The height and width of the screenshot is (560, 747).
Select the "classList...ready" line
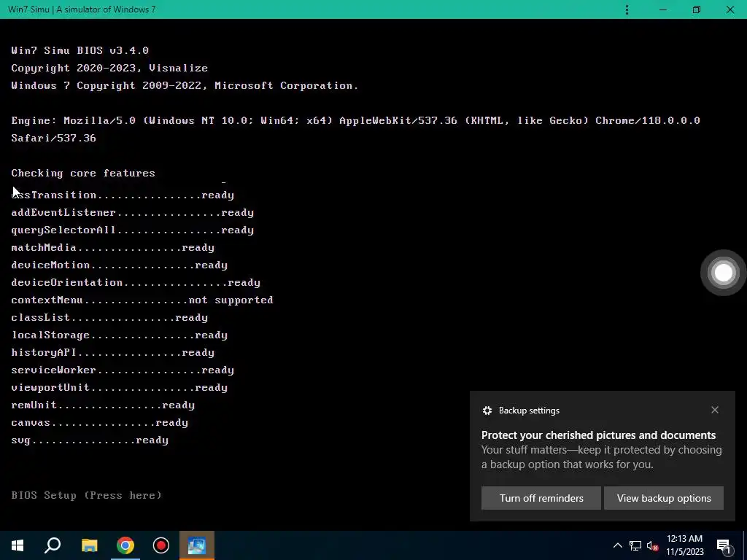pyautogui.click(x=109, y=318)
